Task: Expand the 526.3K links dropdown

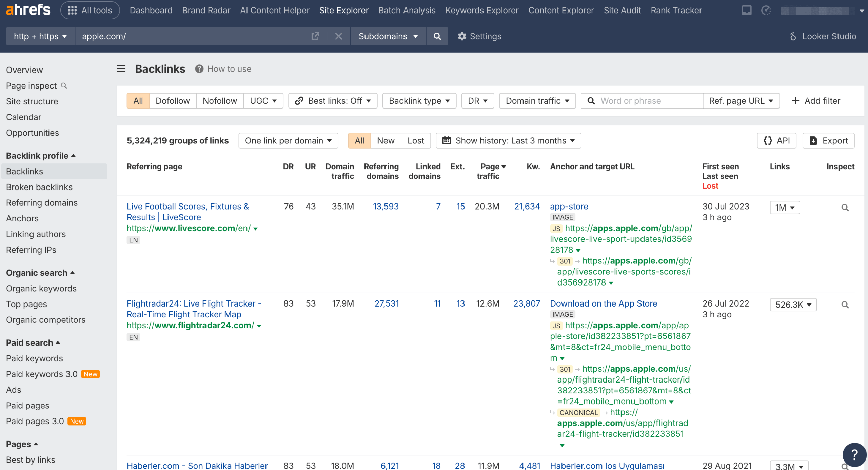Action: pos(793,305)
